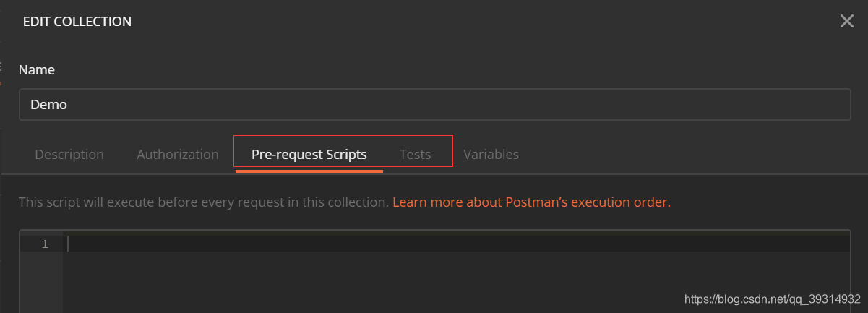868x313 pixels.
Task: Click the right end of the Name input
Action: [831, 104]
